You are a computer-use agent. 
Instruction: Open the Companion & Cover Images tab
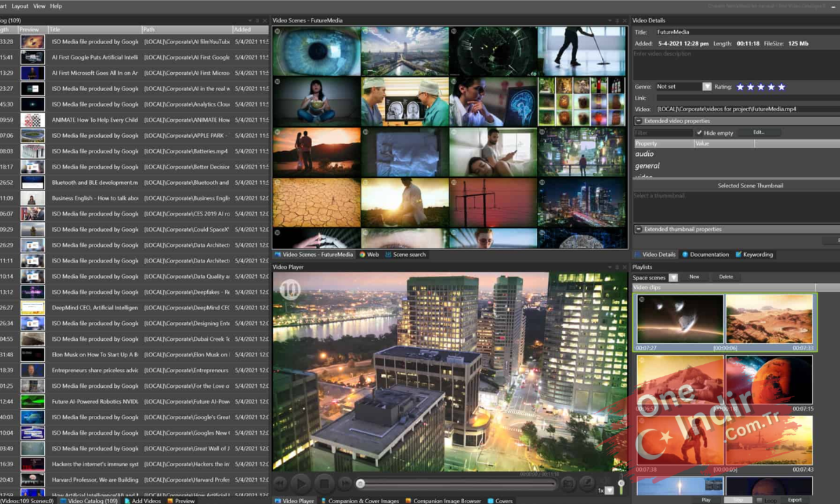pyautogui.click(x=359, y=500)
